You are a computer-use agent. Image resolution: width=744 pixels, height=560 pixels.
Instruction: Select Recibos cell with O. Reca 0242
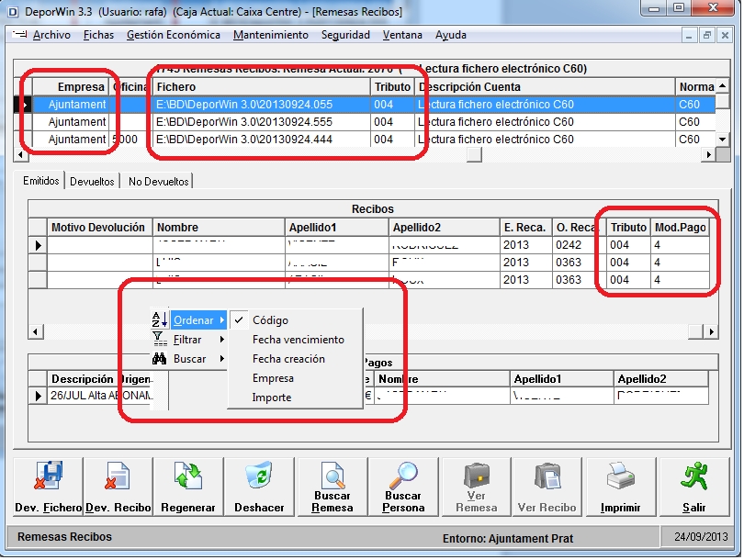point(579,245)
